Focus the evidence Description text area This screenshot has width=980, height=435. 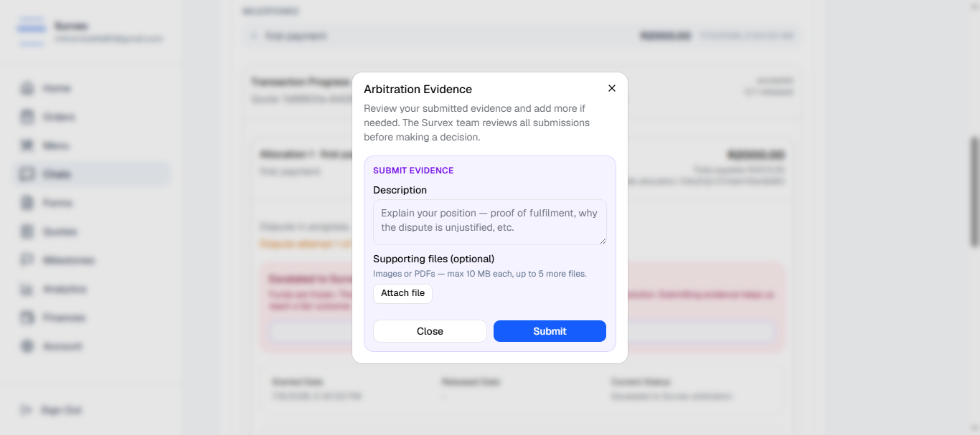pyautogui.click(x=490, y=222)
